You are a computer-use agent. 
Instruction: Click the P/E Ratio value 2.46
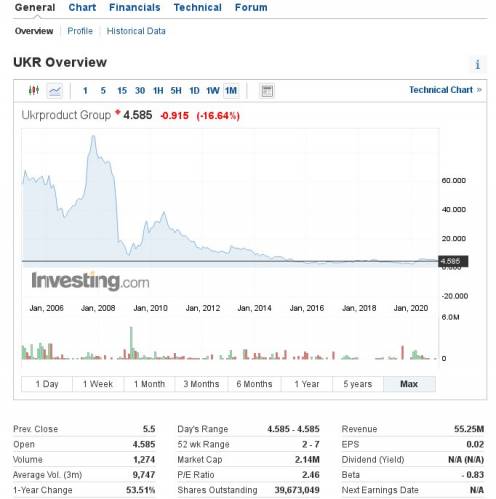(311, 475)
